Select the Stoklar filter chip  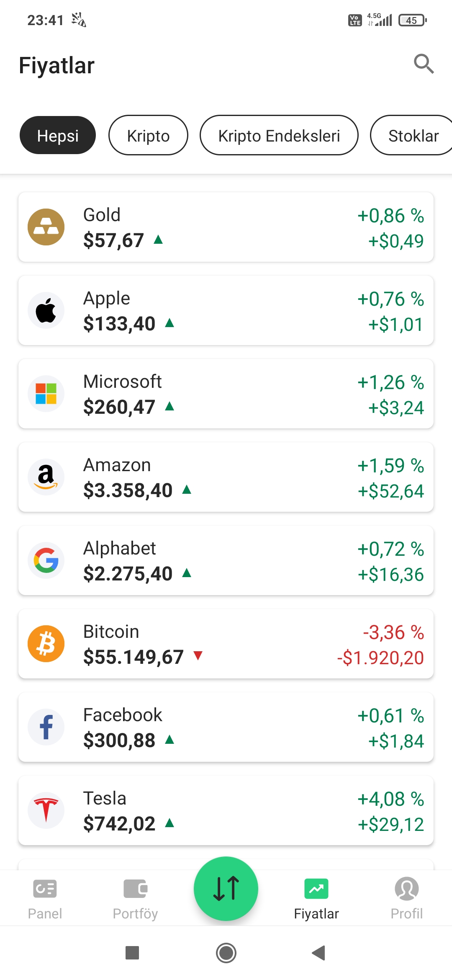coord(412,135)
